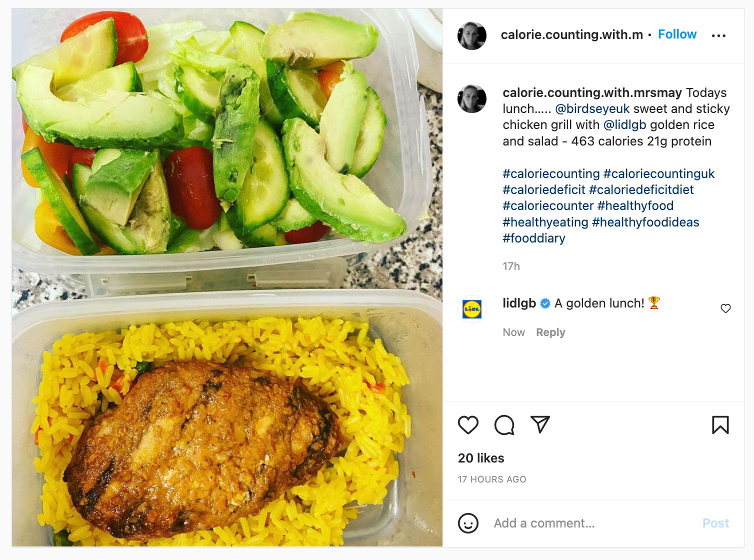The width and height of the screenshot is (754, 560).
Task: Save post using bookmark icon
Action: click(720, 425)
